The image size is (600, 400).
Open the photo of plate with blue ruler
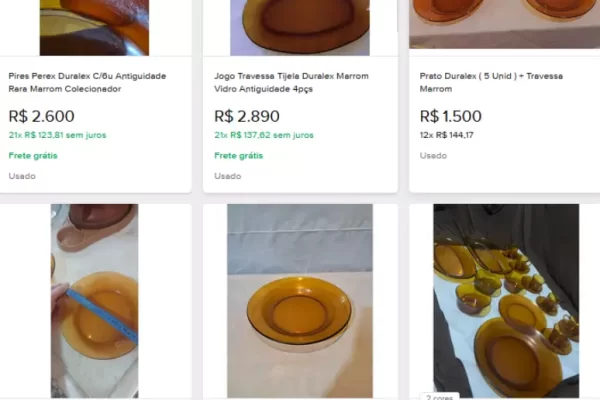click(94, 300)
